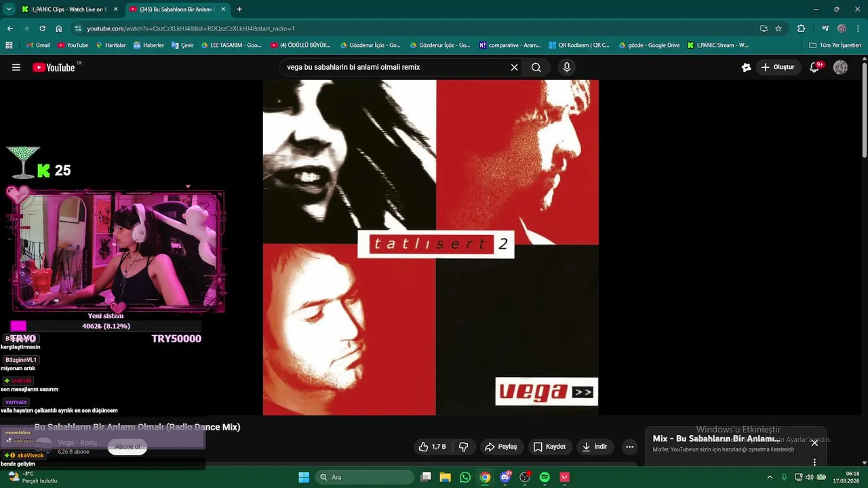The width and height of the screenshot is (868, 488).
Task: Open the Gmail bookmark
Action: click(x=39, y=45)
